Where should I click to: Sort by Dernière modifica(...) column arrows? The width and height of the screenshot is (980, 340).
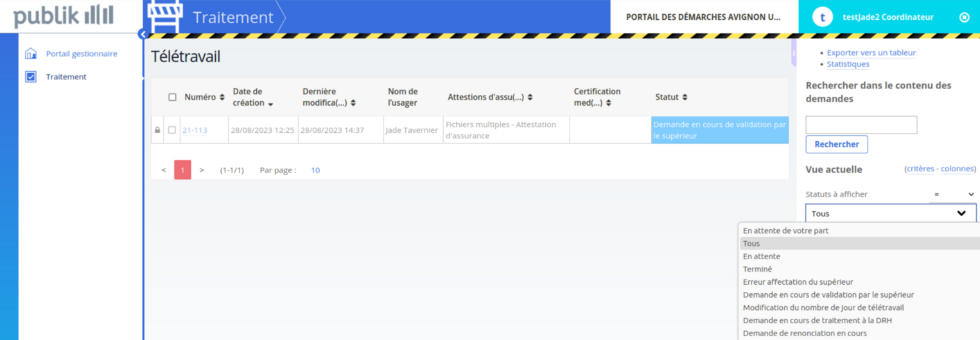point(353,103)
